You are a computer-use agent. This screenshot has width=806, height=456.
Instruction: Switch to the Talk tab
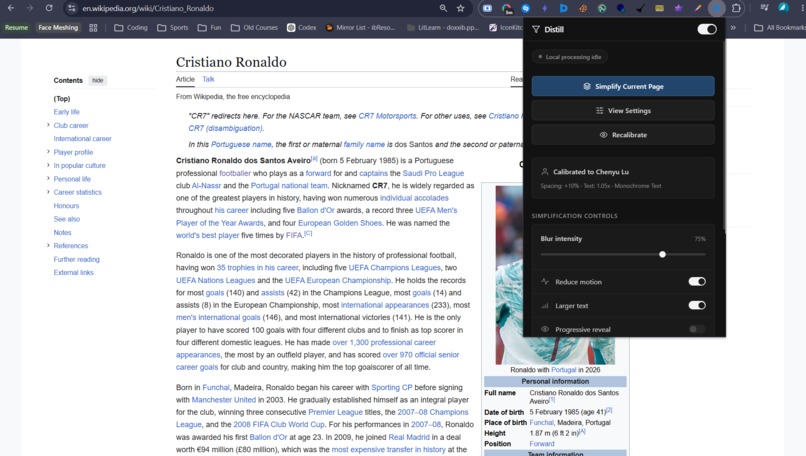tap(208, 79)
